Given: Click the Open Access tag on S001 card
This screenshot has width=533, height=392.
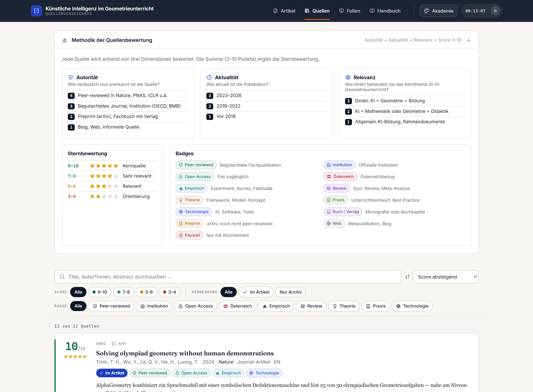Looking at the screenshot, I should 191,373.
